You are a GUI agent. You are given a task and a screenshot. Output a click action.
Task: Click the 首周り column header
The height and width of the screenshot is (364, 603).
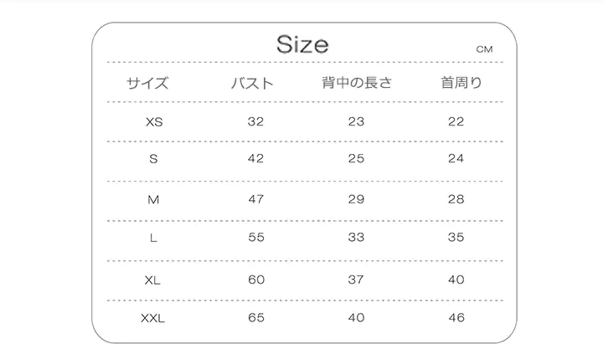coord(461,83)
